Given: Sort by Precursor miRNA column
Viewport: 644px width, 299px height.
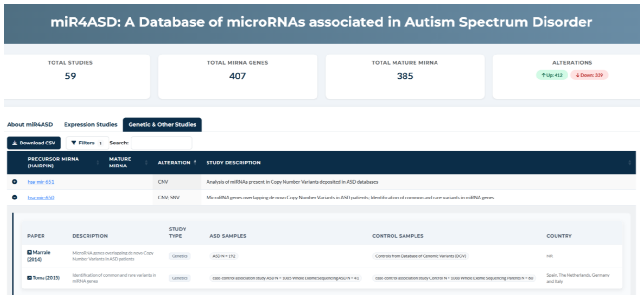Looking at the screenshot, I should coord(63,163).
